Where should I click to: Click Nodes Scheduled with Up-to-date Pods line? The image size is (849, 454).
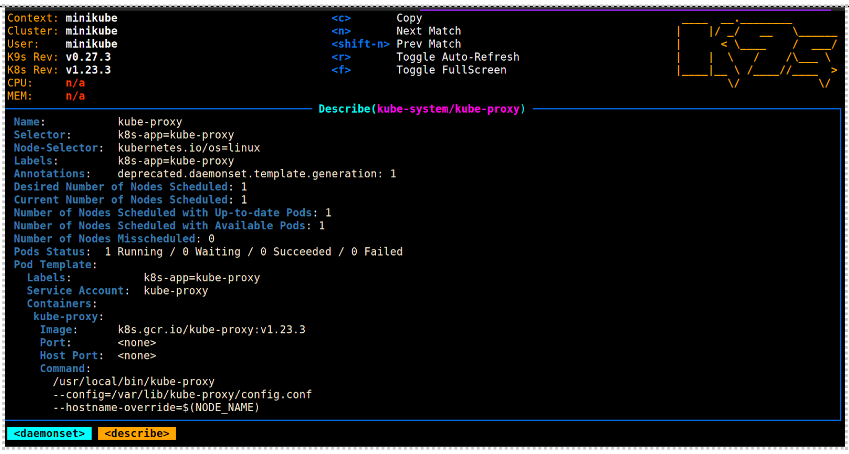(x=173, y=213)
